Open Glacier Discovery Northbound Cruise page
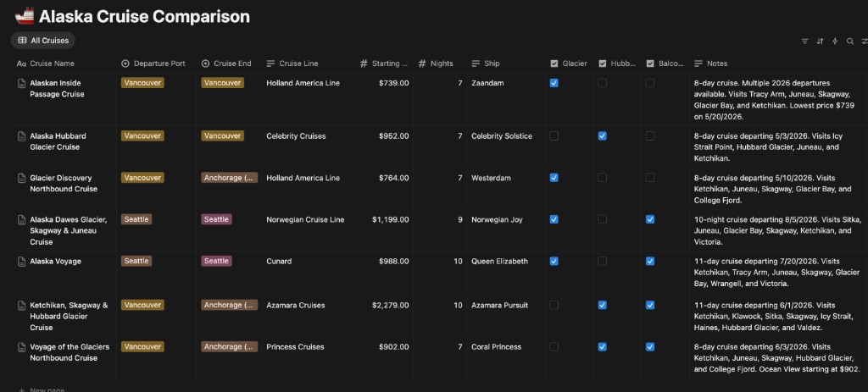This screenshot has width=868, height=392. point(64,184)
